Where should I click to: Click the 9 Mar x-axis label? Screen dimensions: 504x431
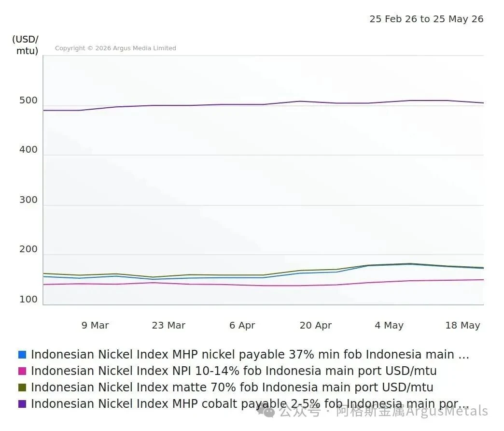[95, 326]
